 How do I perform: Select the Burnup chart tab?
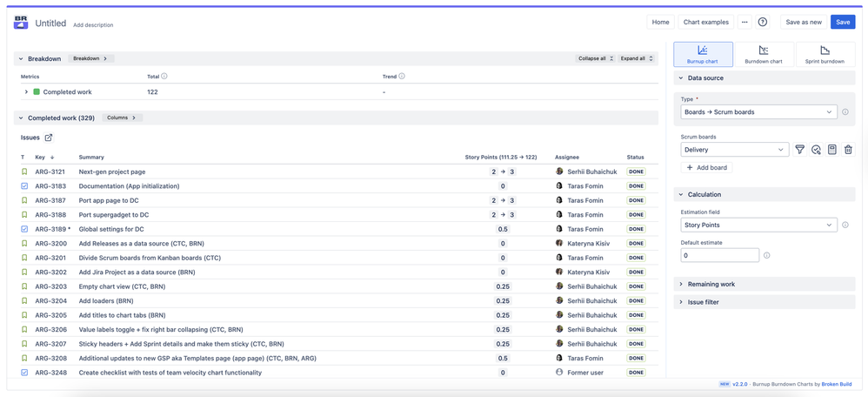(703, 54)
